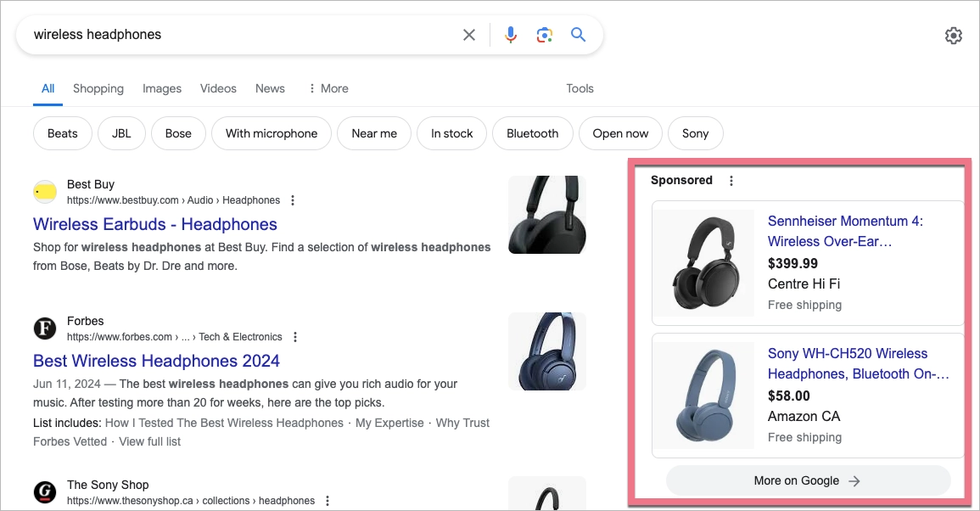Click The Sony Shop favicon
This screenshot has width=980, height=511.
click(x=44, y=491)
